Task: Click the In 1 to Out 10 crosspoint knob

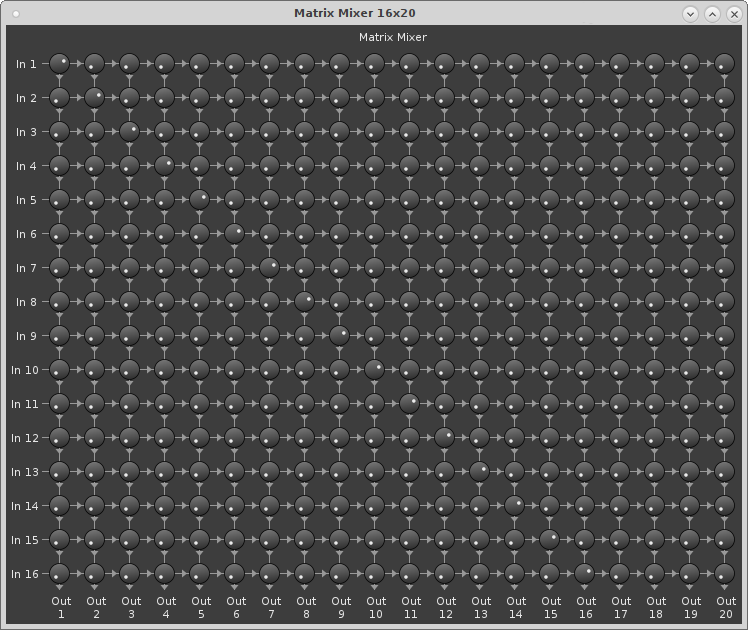Action: (x=374, y=63)
